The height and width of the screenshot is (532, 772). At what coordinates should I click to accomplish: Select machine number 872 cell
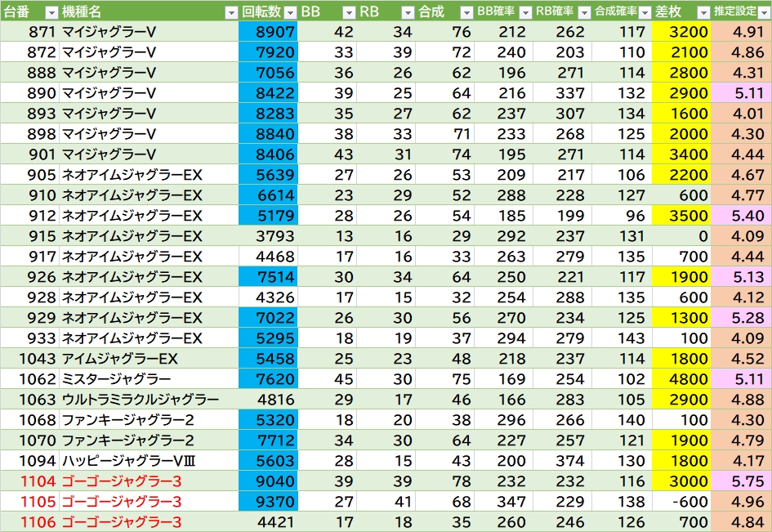30,52
